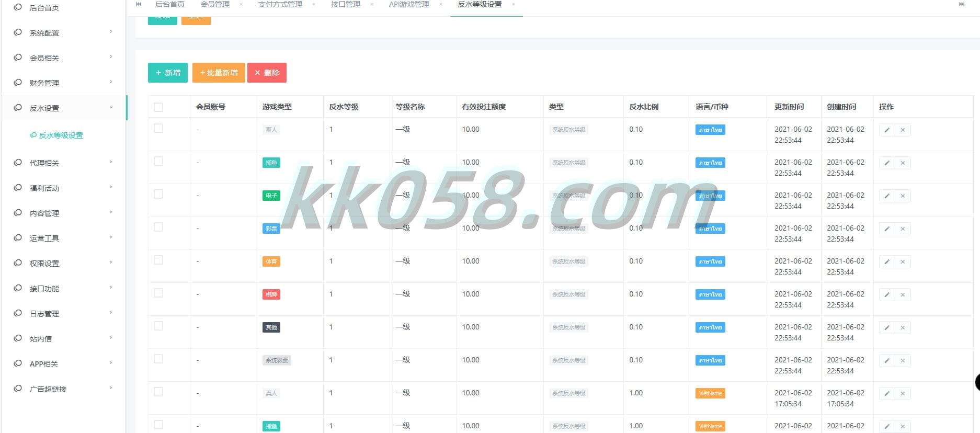The height and width of the screenshot is (433, 980).
Task: Collapse the 反水设置 sidebar menu
Action: pyautogui.click(x=63, y=108)
